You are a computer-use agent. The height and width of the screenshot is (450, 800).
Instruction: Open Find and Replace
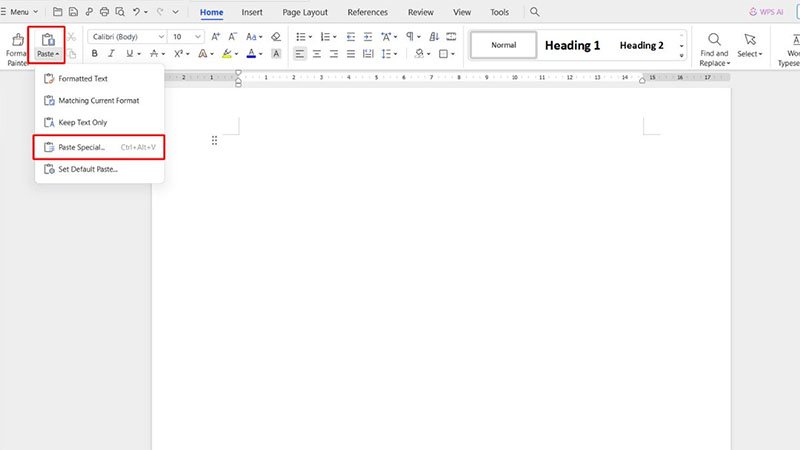coord(714,49)
